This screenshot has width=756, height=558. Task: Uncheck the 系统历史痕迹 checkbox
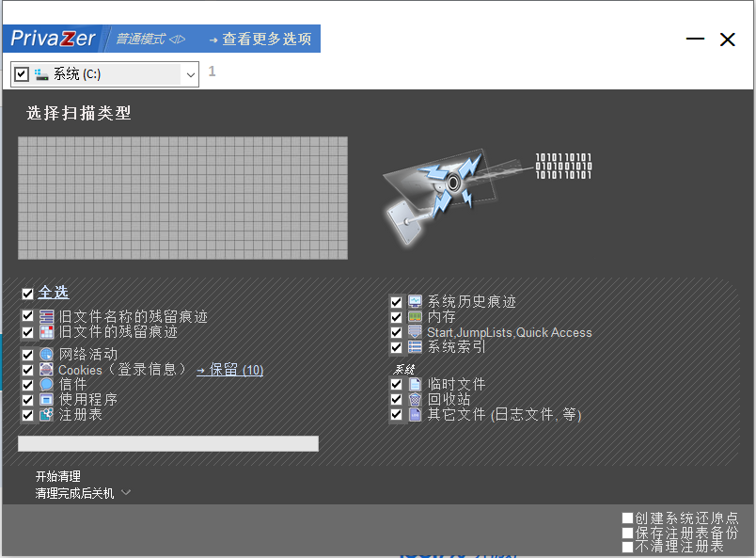(396, 302)
